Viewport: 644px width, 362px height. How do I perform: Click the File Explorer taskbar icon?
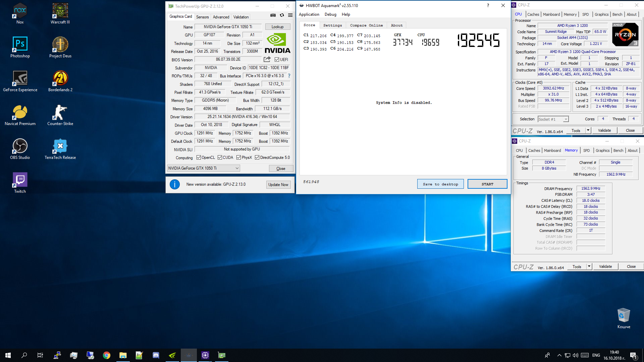point(123,355)
